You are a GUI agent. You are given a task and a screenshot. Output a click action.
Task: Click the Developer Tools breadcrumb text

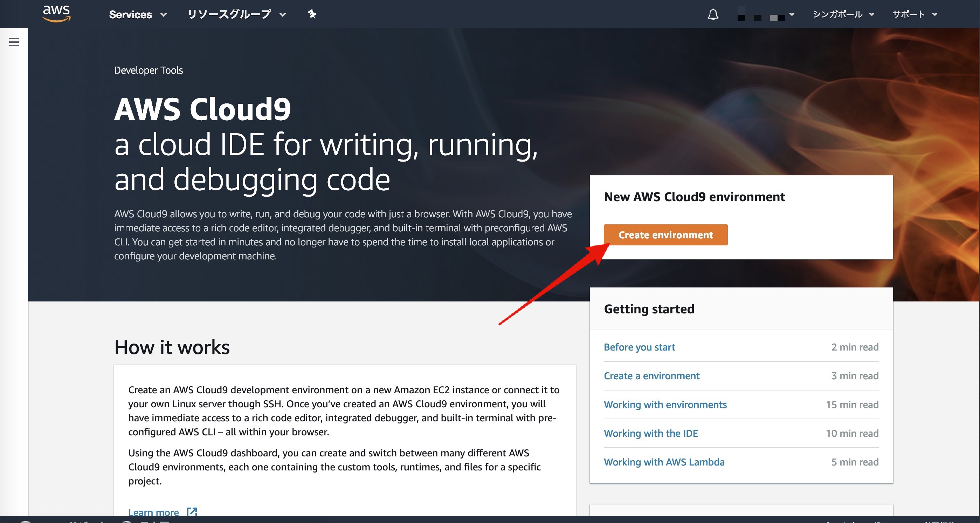[x=149, y=70]
